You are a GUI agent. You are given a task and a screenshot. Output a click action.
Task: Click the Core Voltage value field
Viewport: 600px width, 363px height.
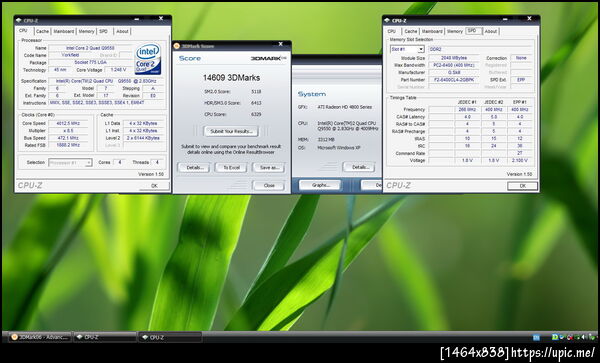[118, 70]
